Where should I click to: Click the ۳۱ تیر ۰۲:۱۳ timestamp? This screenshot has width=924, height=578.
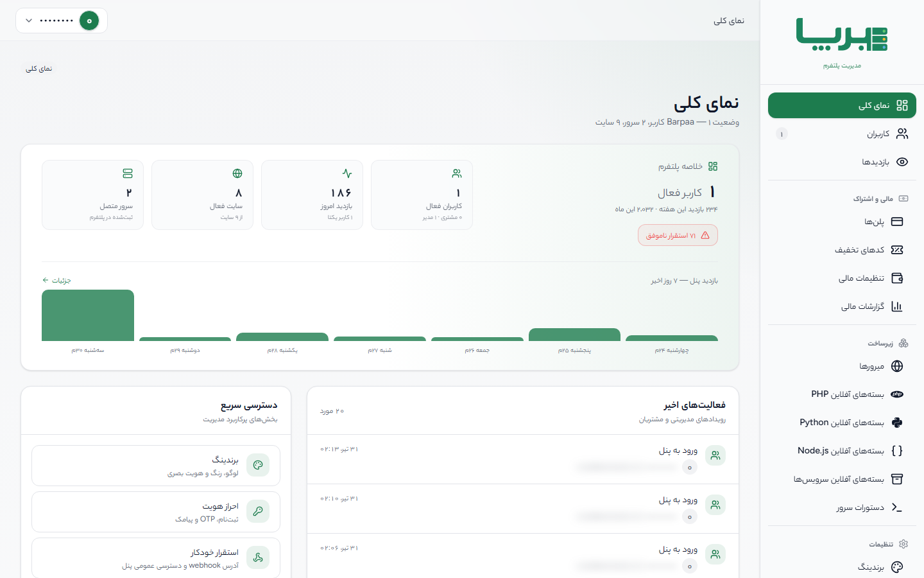point(339,449)
